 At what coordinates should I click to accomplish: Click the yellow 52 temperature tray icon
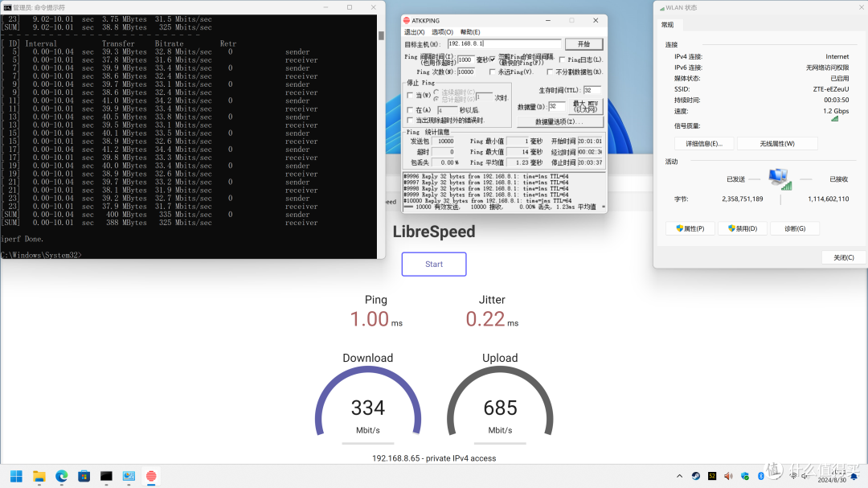712,476
